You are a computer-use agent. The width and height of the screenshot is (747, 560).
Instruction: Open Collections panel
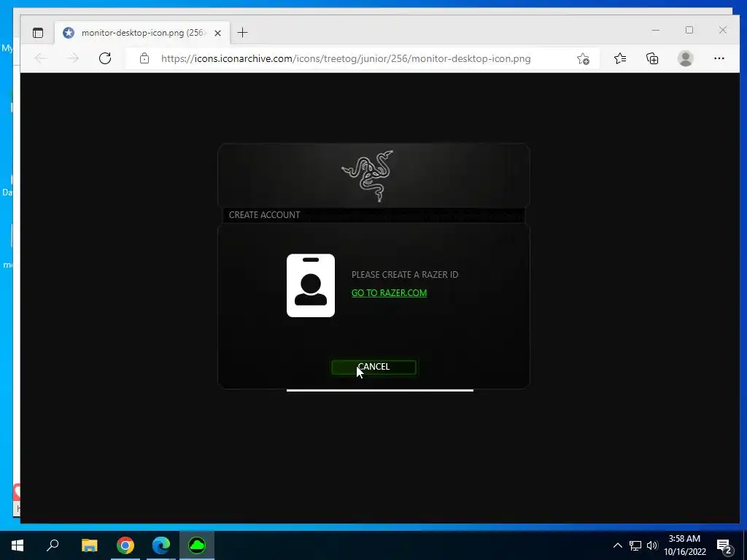652,58
